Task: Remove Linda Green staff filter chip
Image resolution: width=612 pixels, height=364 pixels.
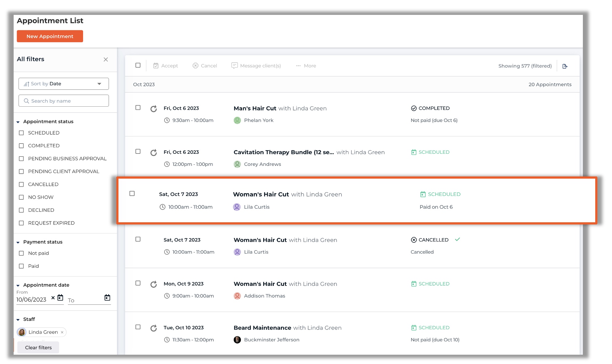Action: (62, 332)
